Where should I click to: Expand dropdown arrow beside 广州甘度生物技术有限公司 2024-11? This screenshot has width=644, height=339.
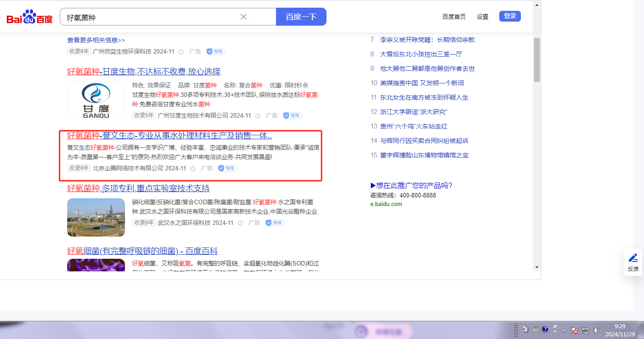tap(258, 116)
